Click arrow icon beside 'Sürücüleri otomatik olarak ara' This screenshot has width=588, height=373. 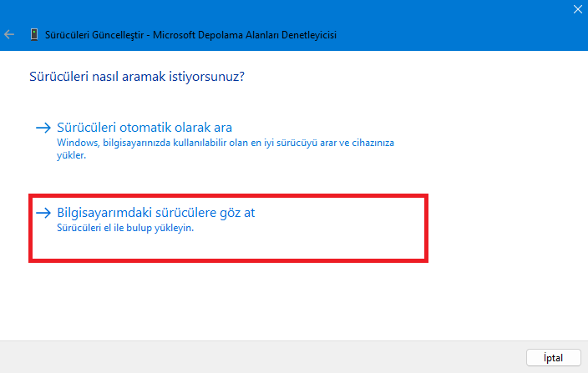tap(43, 128)
